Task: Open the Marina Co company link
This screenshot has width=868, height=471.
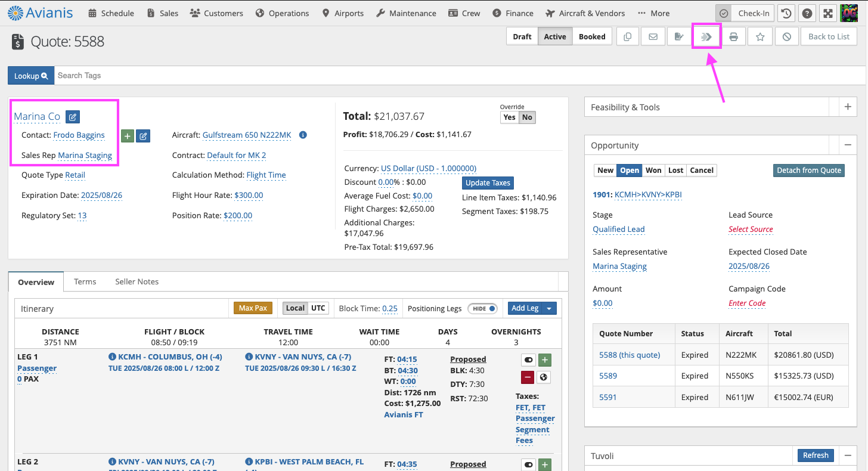Action: (37, 117)
